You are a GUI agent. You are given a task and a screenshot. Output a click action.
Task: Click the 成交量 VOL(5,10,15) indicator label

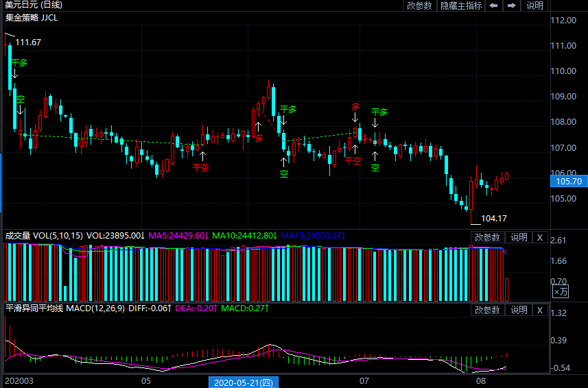44,236
